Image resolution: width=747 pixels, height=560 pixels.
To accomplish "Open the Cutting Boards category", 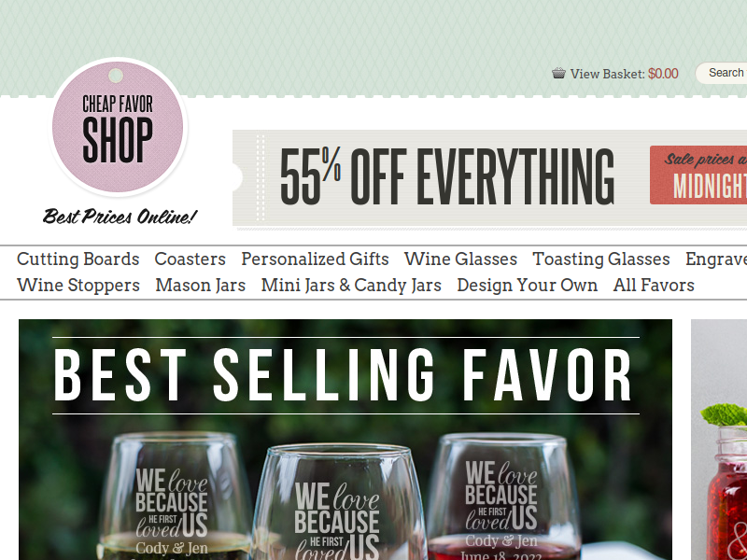I will click(x=78, y=259).
